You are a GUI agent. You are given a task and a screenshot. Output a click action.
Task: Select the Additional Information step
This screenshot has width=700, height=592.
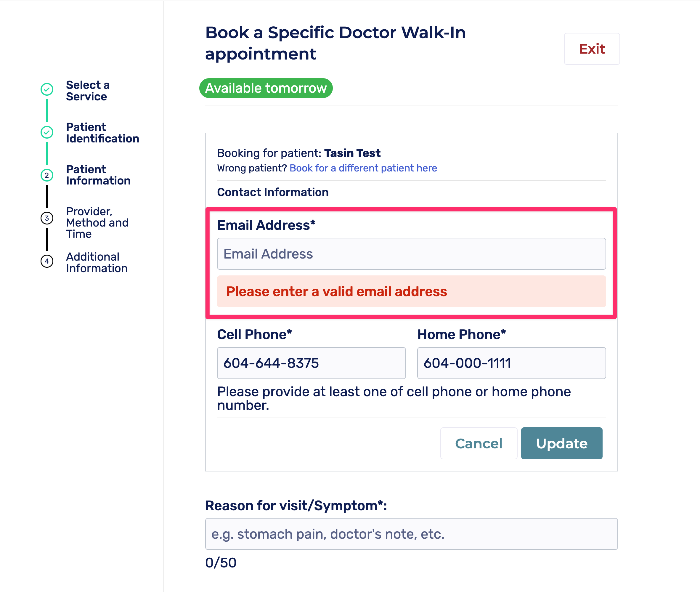(97, 262)
